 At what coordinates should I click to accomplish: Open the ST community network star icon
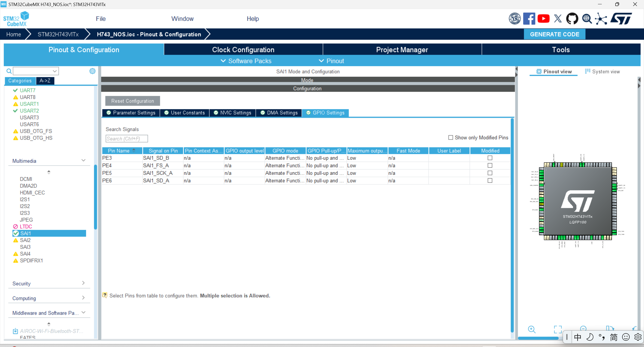pyautogui.click(x=601, y=19)
